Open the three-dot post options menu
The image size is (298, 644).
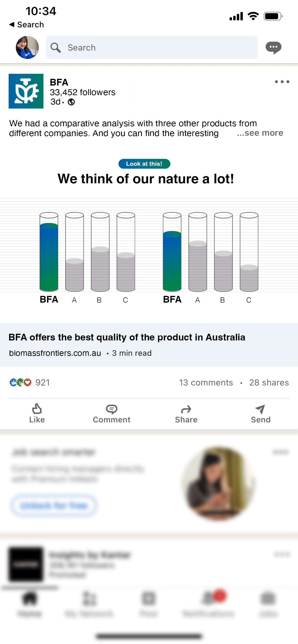282,82
